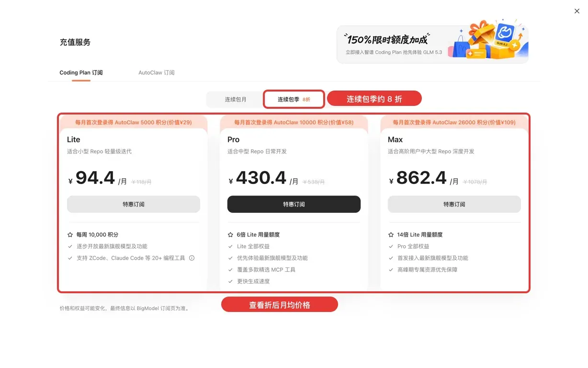Screen dimensions: 588x368
Task: Switch to the AutoClaw 订阅 tab
Action: pyautogui.click(x=157, y=73)
